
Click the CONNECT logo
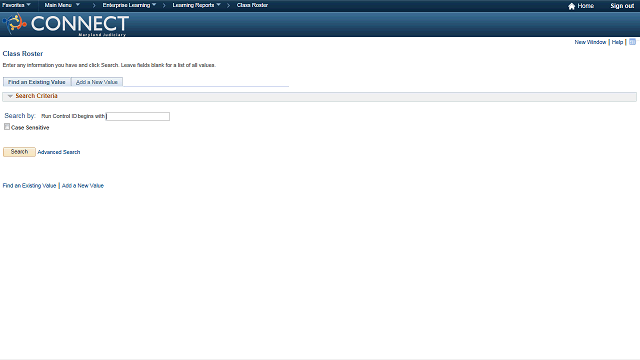click(66, 24)
